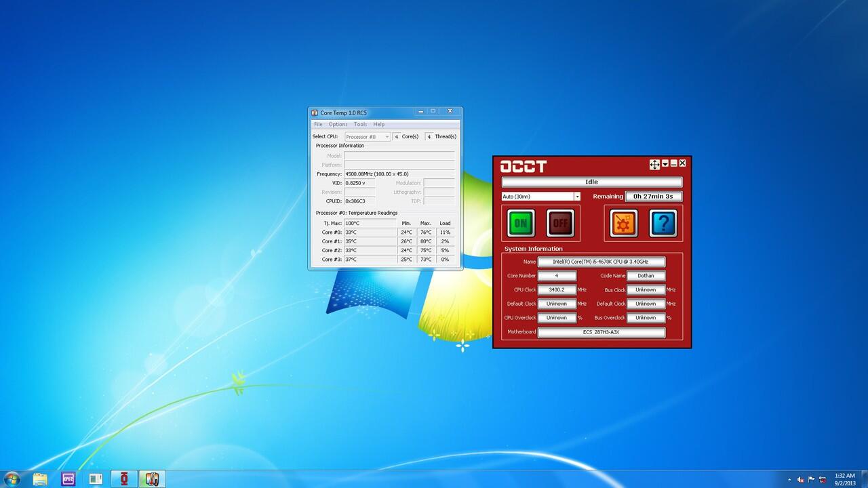The width and height of the screenshot is (868, 488).
Task: Click the Code Name field Dothan
Action: tap(646, 276)
